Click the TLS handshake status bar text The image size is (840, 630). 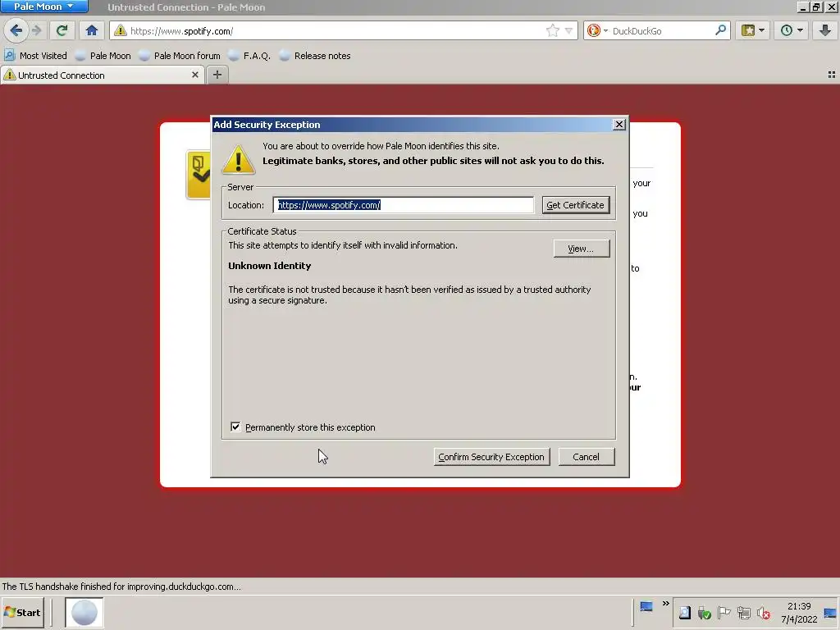click(121, 587)
